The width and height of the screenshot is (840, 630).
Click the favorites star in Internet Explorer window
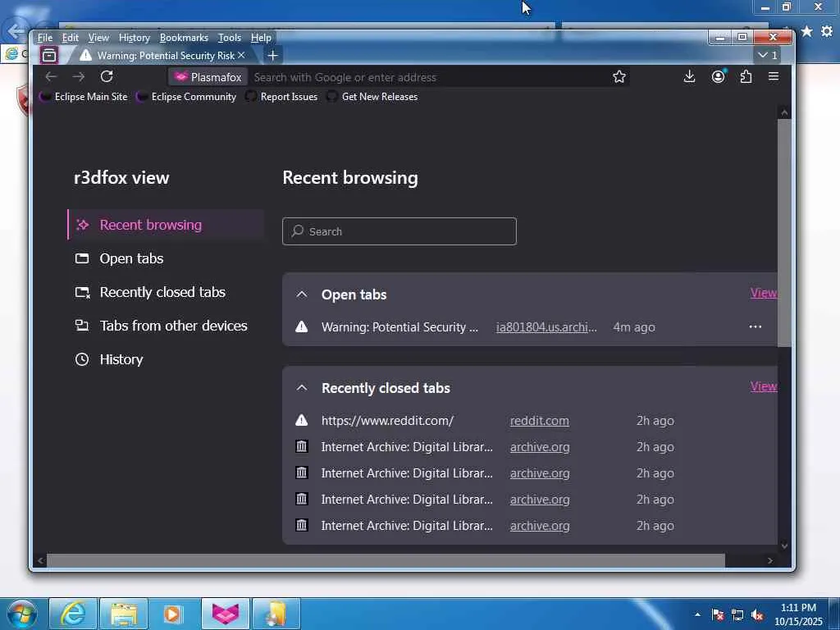click(x=807, y=32)
